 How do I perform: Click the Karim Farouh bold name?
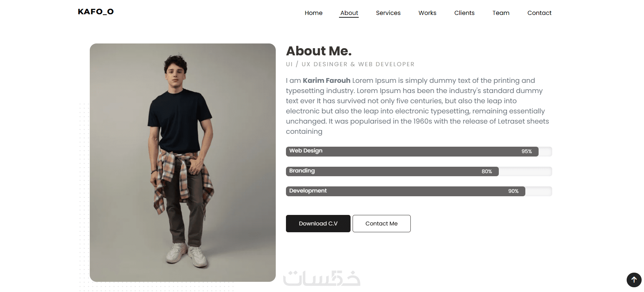click(x=326, y=80)
